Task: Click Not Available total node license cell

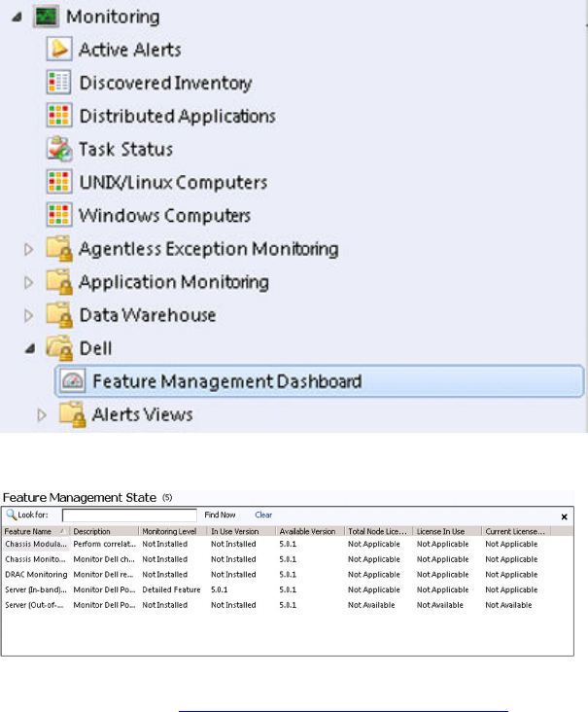Action: click(x=371, y=605)
